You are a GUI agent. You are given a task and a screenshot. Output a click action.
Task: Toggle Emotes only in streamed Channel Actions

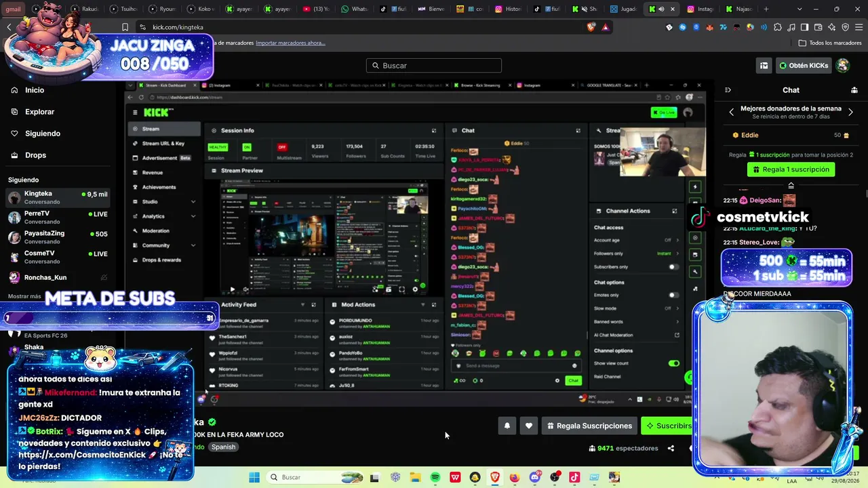[x=673, y=295]
